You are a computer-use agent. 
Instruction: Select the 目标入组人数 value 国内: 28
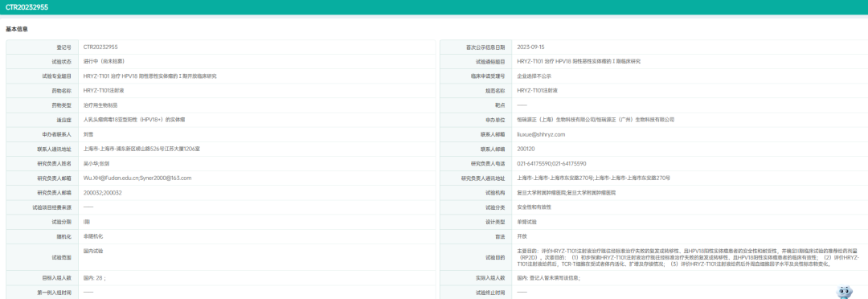point(94,278)
